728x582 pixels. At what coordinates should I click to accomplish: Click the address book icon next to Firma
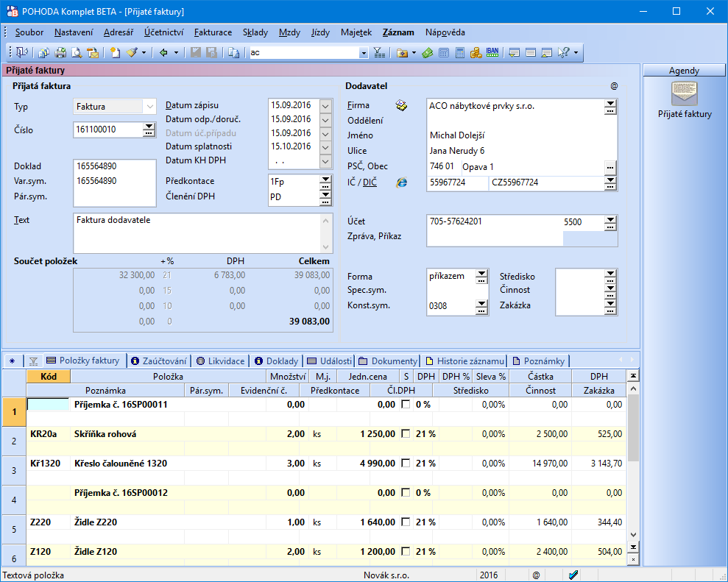pyautogui.click(x=402, y=106)
